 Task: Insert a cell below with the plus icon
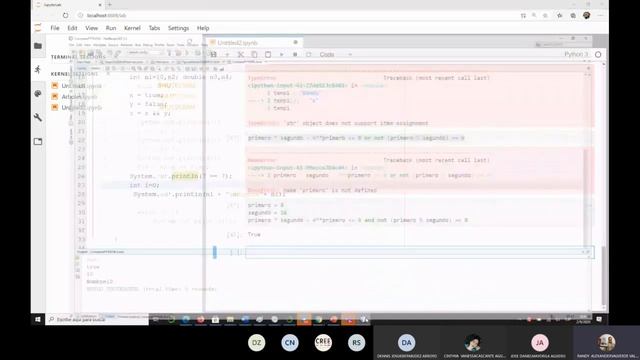[x=227, y=54]
